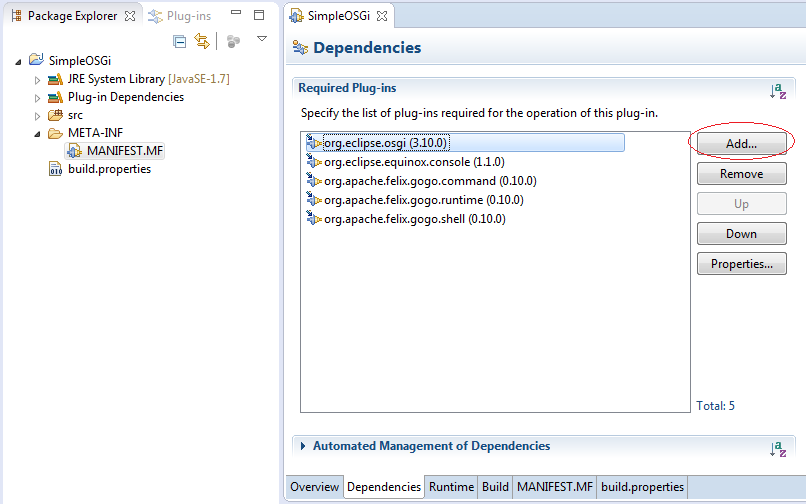Maximize the Package Explorer view
The height and width of the screenshot is (504, 806).
[259, 15]
